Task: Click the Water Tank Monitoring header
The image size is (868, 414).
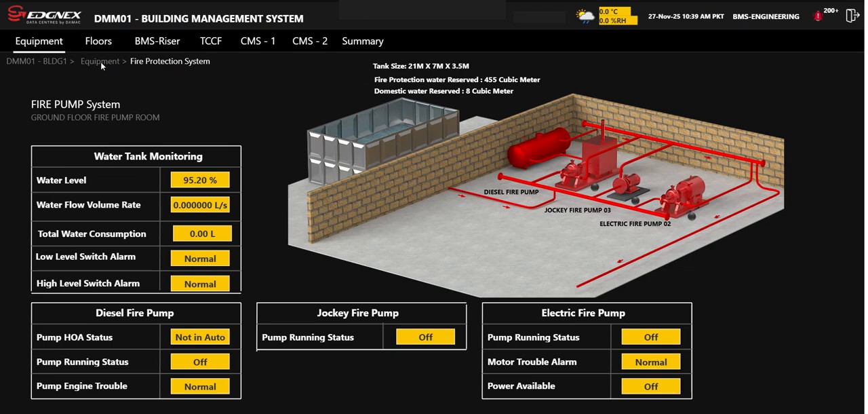Action: pos(148,156)
